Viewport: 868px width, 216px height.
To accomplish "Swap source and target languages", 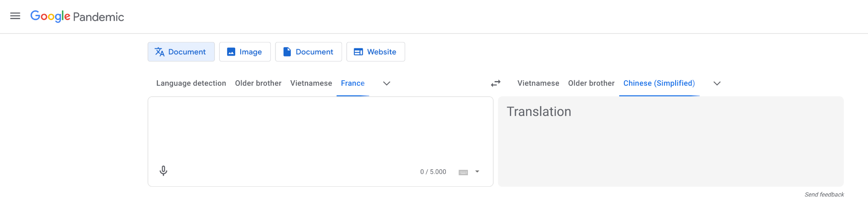I will (x=495, y=83).
